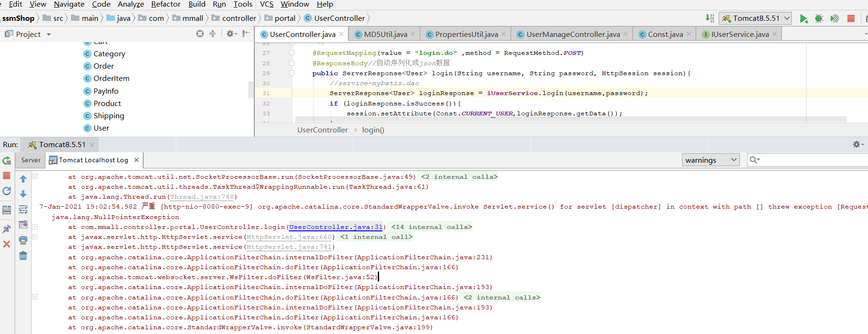868x334 pixels.
Task: Switch to the Server tab
Action: (x=31, y=160)
